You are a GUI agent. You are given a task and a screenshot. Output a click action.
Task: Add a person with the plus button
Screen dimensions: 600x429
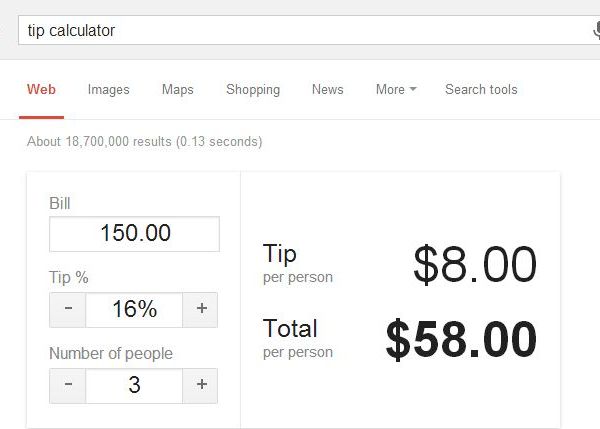[x=201, y=385]
